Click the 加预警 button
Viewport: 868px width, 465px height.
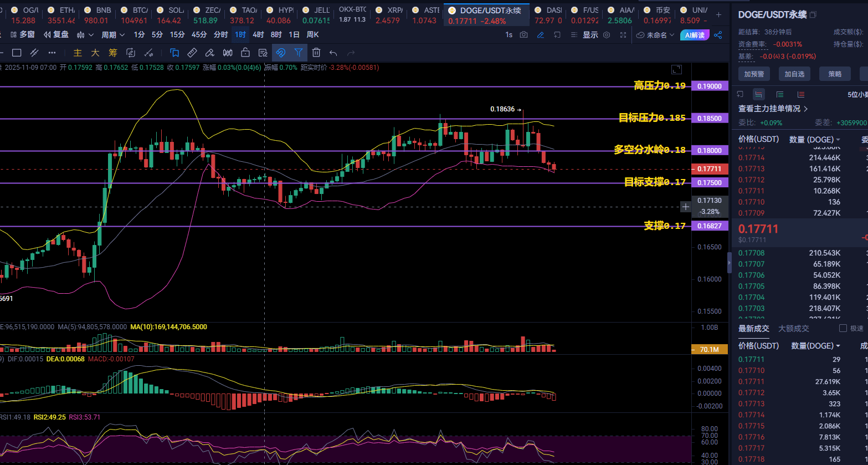(x=754, y=74)
